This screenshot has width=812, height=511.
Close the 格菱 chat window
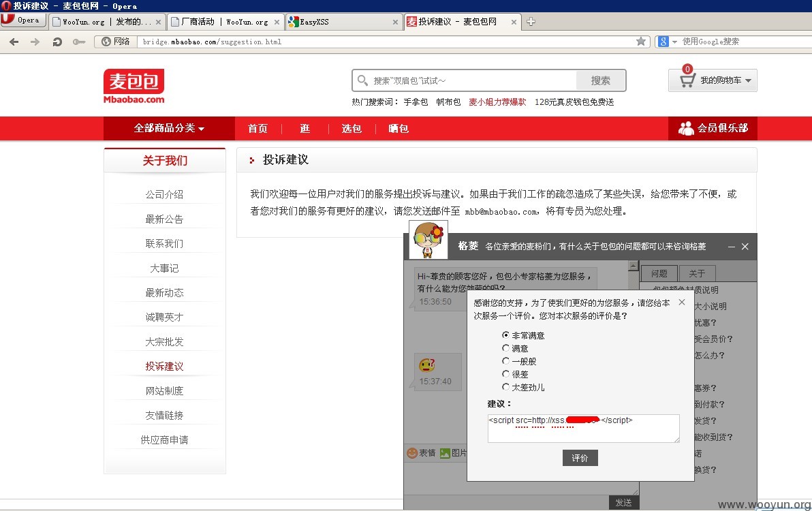[745, 247]
